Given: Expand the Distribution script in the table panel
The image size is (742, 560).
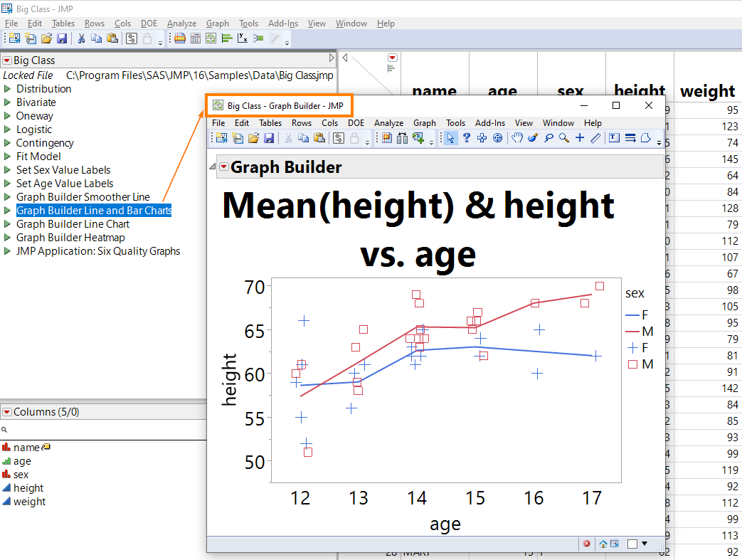Looking at the screenshot, I should (x=7, y=88).
